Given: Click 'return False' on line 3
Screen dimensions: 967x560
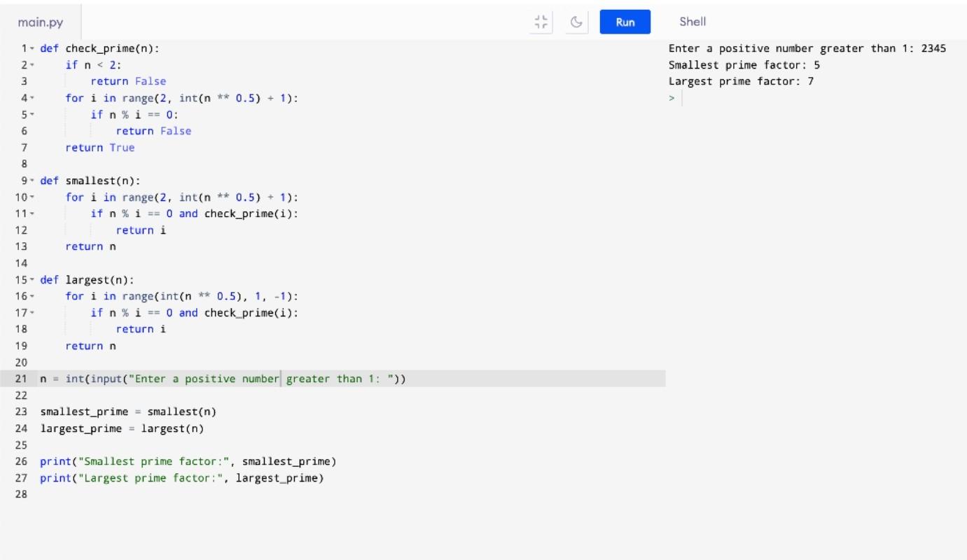Looking at the screenshot, I should (128, 81).
